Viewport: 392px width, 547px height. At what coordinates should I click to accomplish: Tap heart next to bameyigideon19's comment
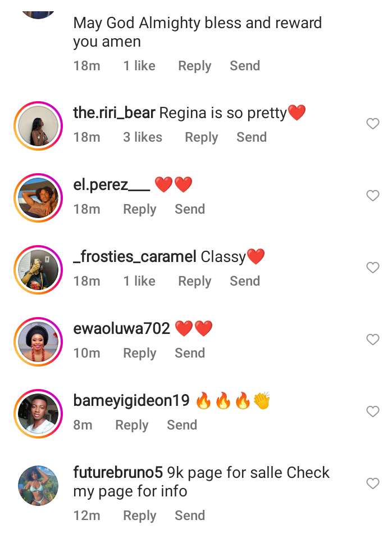pyautogui.click(x=373, y=412)
